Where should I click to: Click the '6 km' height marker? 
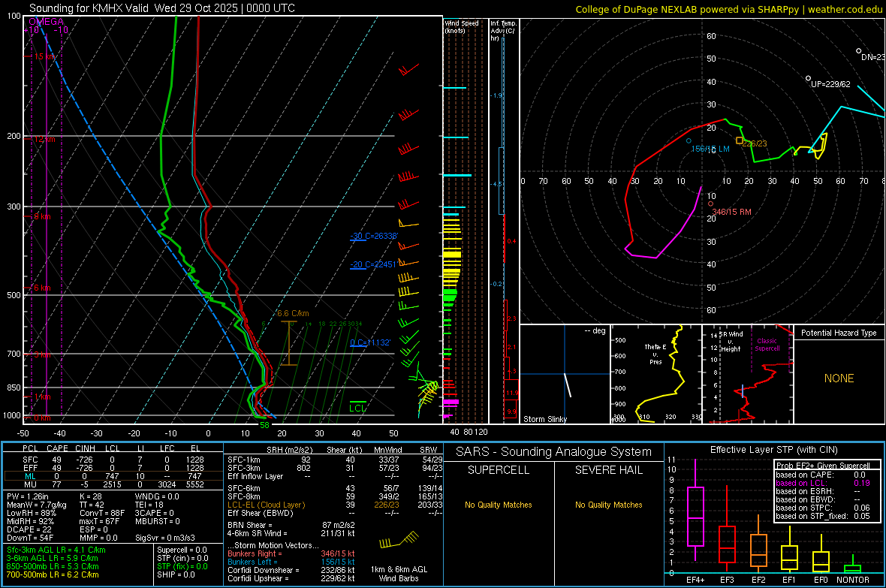(42, 288)
